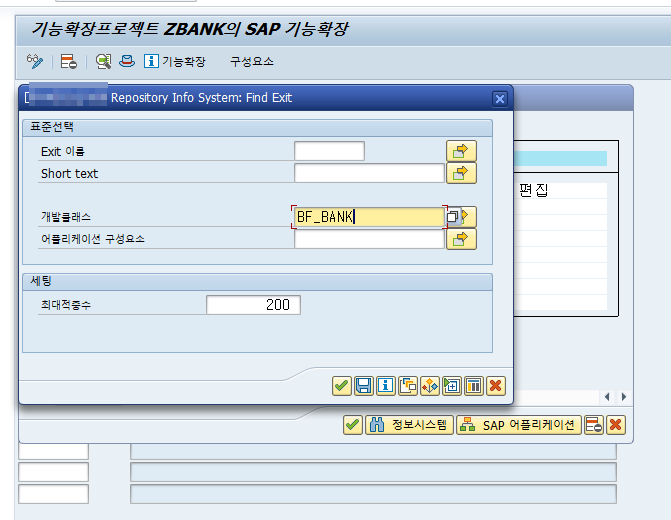Open the value help for 개발클래스 field

[x=453, y=217]
